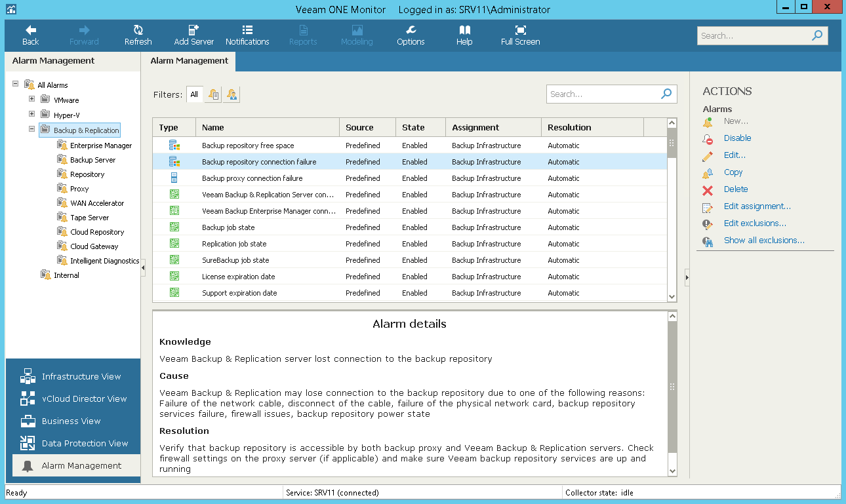Sort alarms by Name column header
Image resolution: width=846 pixels, height=504 pixels.
[268, 127]
